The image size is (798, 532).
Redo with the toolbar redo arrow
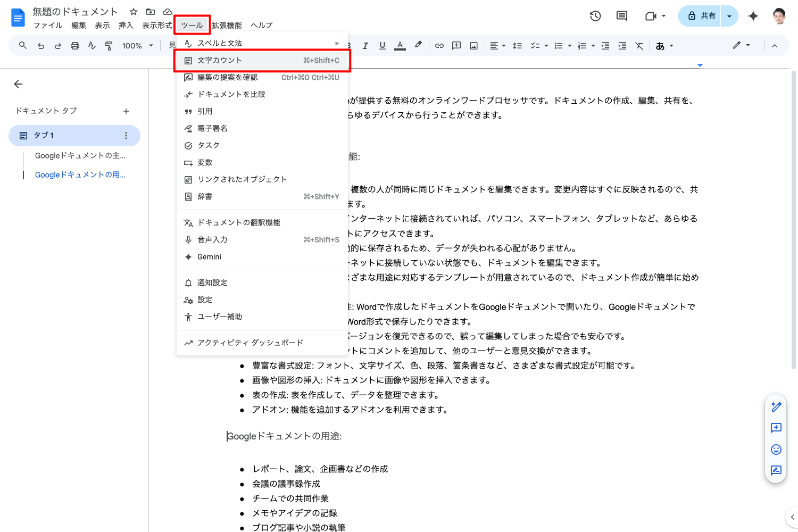pos(58,46)
